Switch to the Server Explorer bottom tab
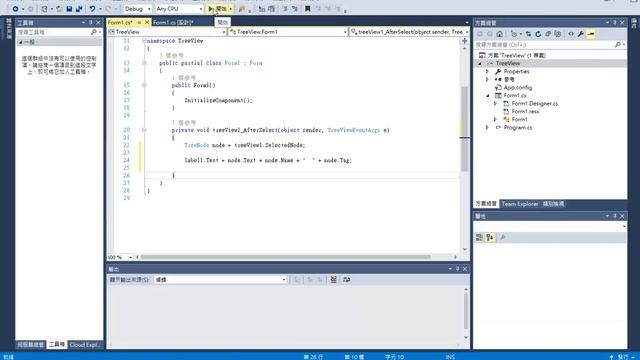 pyautogui.click(x=31, y=345)
